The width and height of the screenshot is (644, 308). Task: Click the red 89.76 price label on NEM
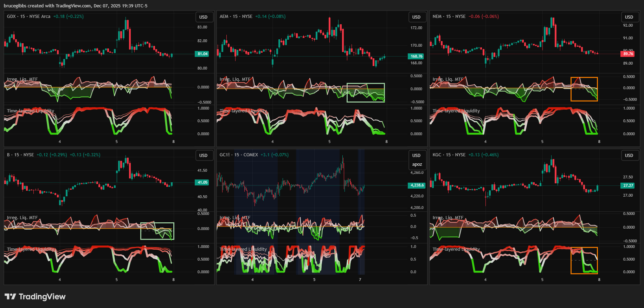pos(628,54)
